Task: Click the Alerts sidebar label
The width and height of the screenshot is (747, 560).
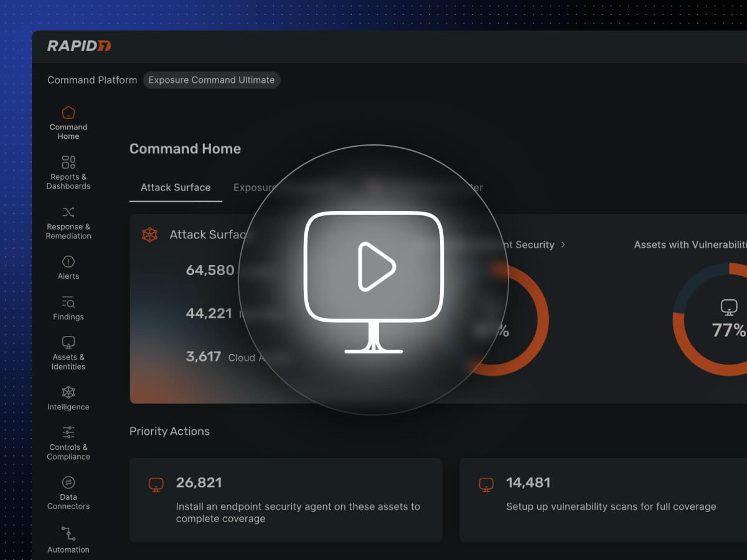Action: tap(68, 276)
